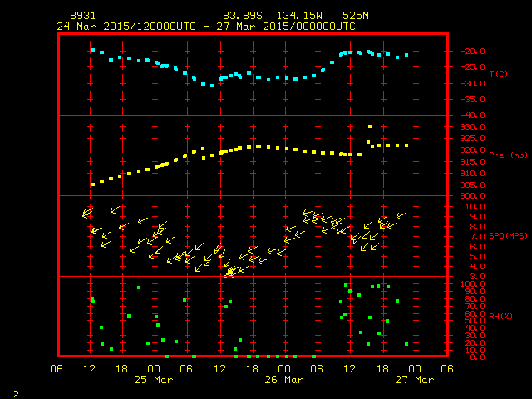Click the latitude value 83.89S
532x399 pixels.
click(243, 16)
